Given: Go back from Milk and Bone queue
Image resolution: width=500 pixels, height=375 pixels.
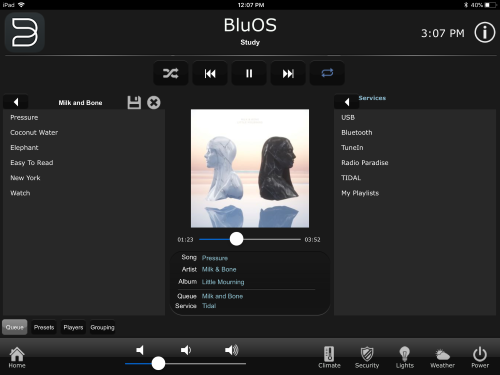Looking at the screenshot, I should pyautogui.click(x=16, y=102).
